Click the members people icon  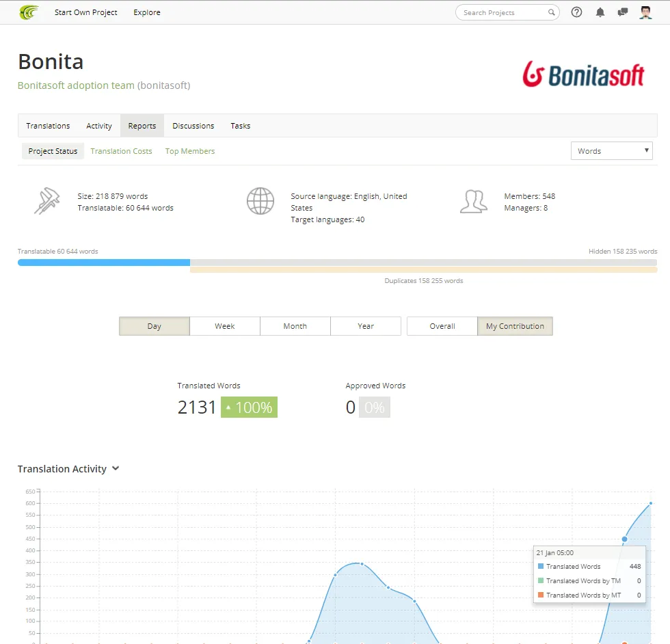pos(473,201)
